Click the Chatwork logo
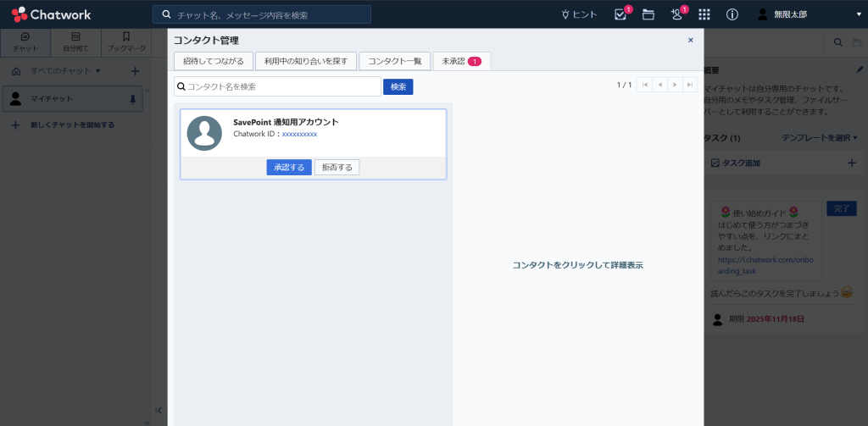 coord(52,14)
